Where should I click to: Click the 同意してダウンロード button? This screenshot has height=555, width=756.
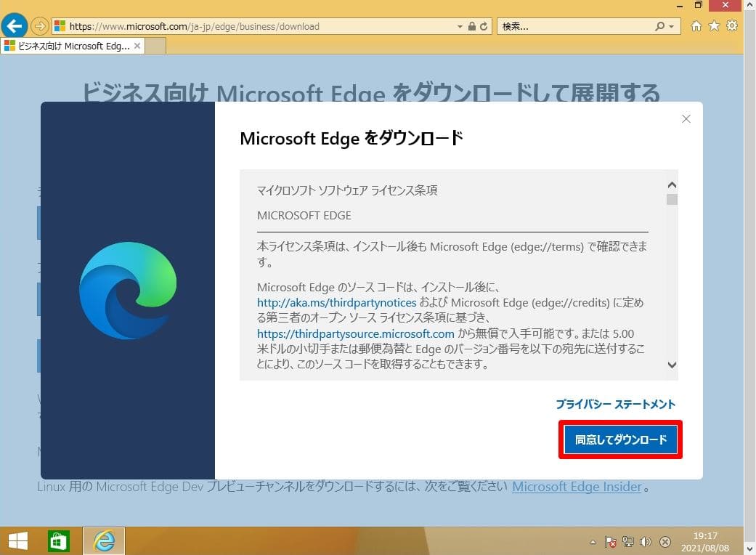pos(620,439)
